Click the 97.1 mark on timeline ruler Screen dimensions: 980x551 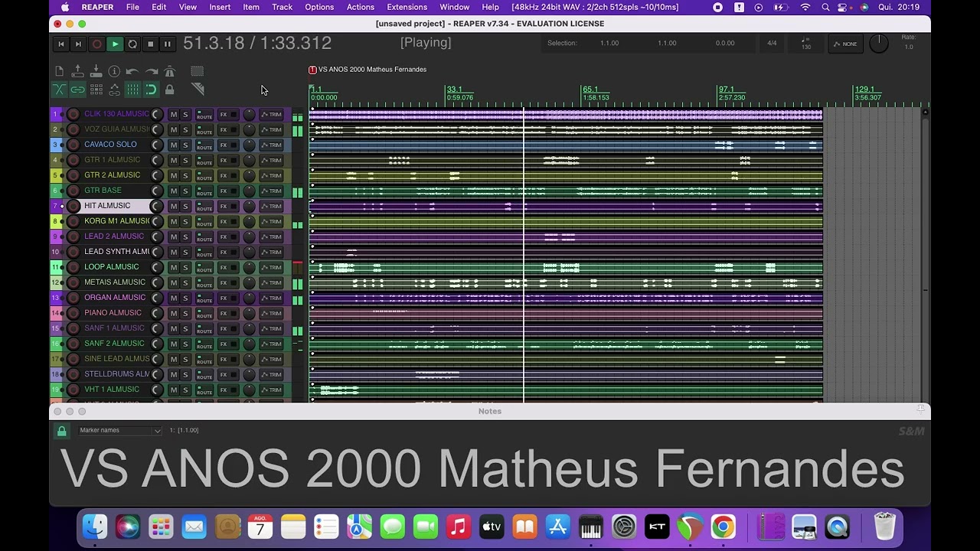coord(727,90)
